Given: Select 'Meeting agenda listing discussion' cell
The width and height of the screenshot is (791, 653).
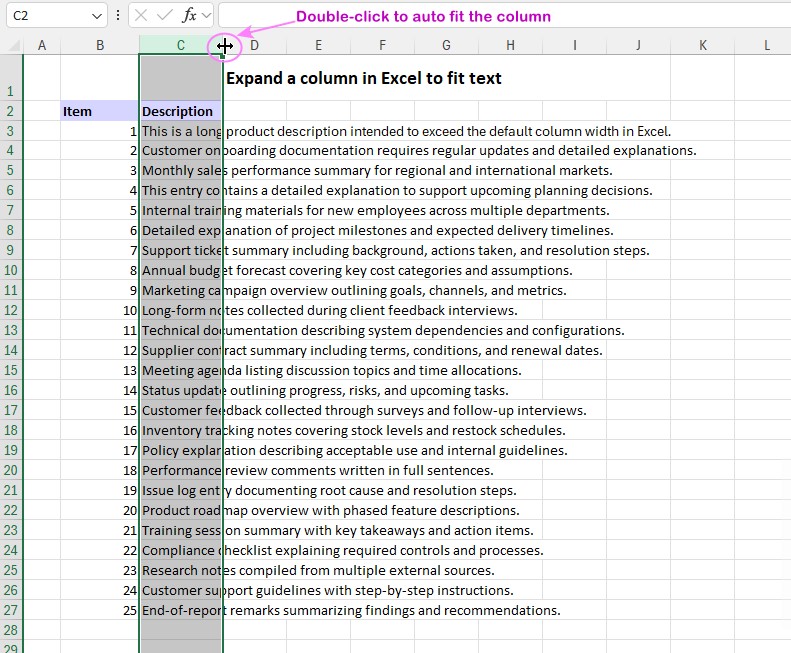Looking at the screenshot, I should click(x=181, y=370).
